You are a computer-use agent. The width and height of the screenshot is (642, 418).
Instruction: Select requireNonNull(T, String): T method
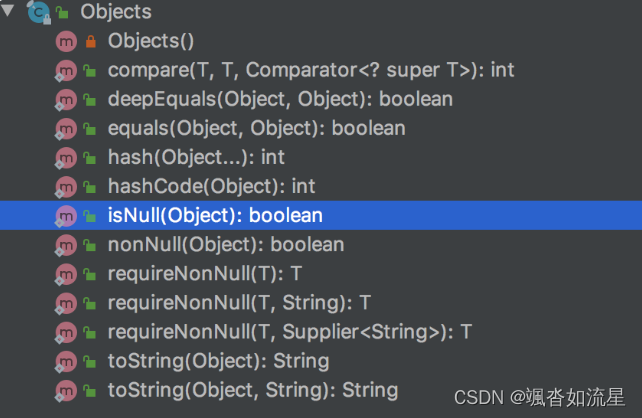click(x=239, y=303)
